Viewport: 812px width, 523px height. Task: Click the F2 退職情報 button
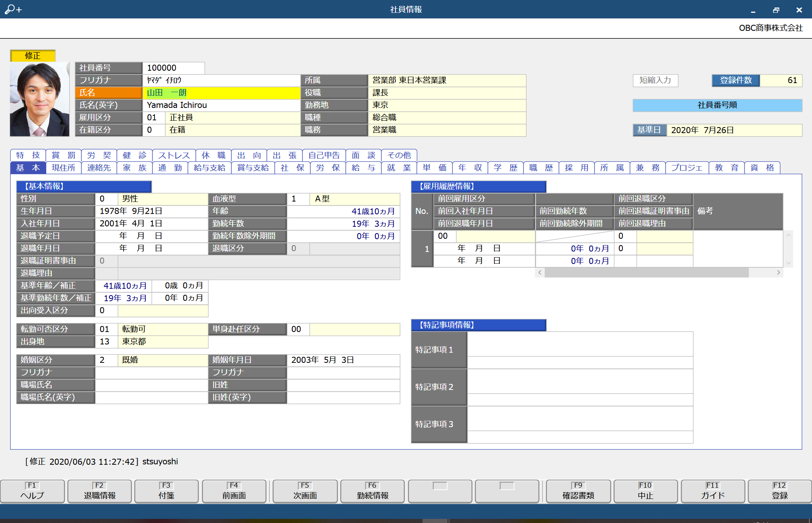click(x=100, y=491)
